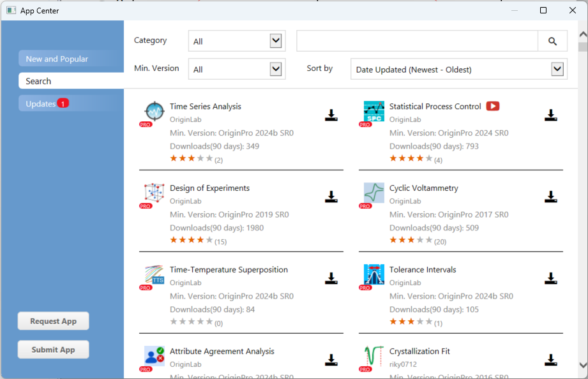Download the Time Series Analysis app
The height and width of the screenshot is (379, 588).
coord(331,115)
